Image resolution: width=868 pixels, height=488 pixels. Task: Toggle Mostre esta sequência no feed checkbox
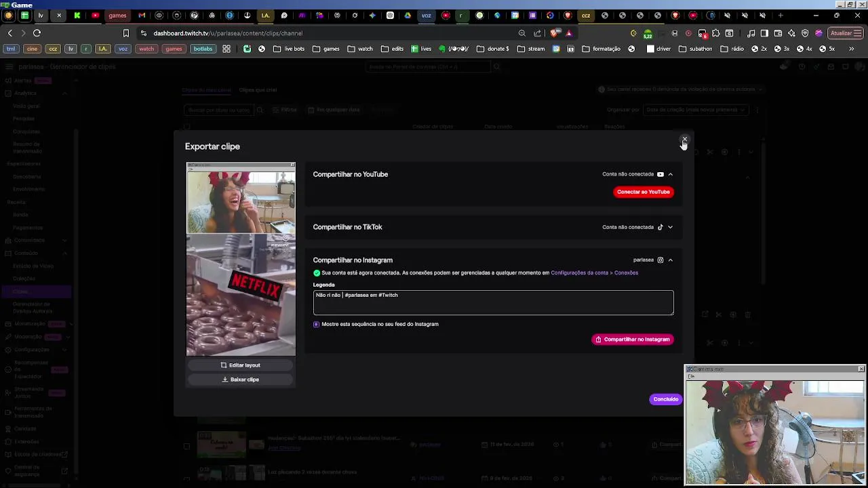click(x=316, y=324)
